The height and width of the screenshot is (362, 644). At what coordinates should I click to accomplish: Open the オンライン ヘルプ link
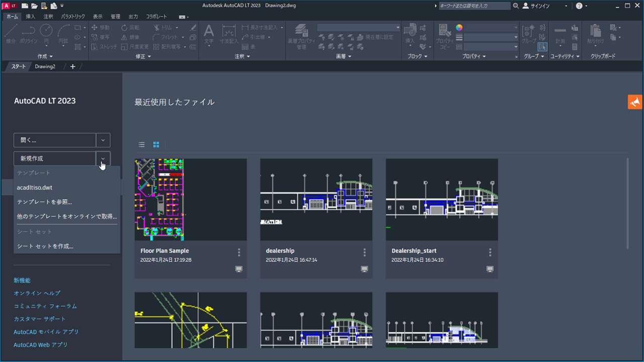point(37,293)
